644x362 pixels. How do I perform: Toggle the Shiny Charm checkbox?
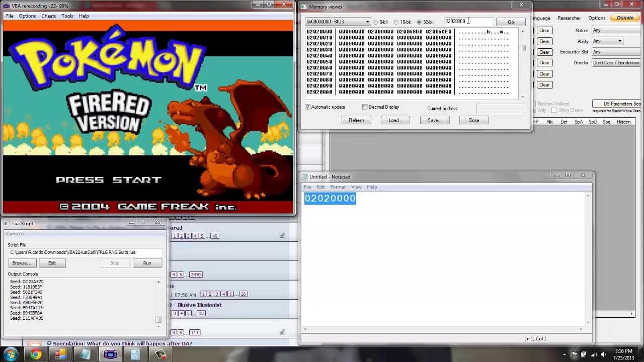pyautogui.click(x=554, y=110)
